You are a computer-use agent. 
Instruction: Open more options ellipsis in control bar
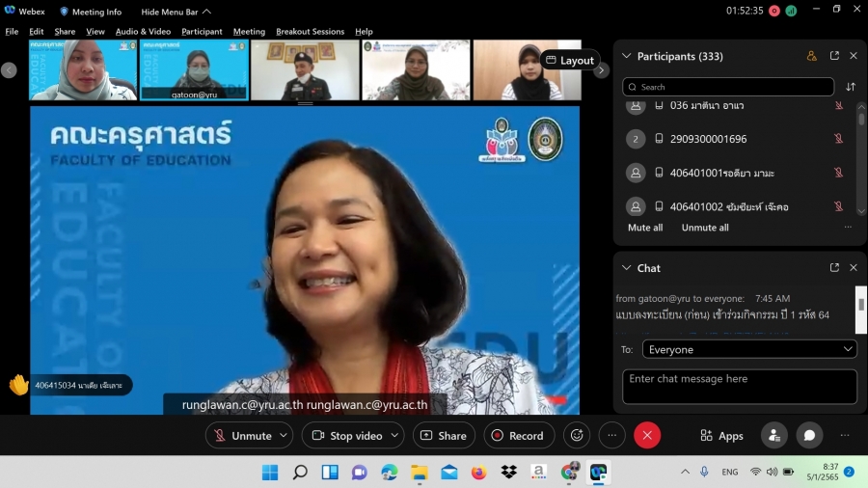click(611, 435)
